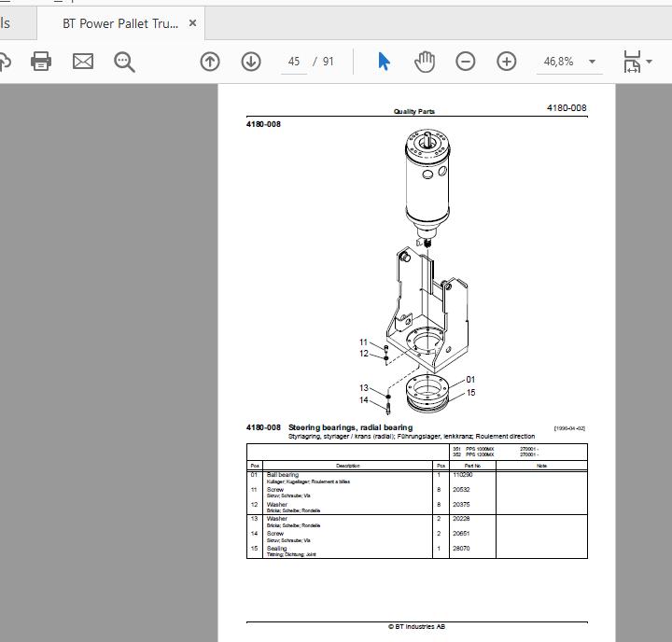Click the fit page scrolling icon
This screenshot has width=672, height=642.
coord(632,62)
